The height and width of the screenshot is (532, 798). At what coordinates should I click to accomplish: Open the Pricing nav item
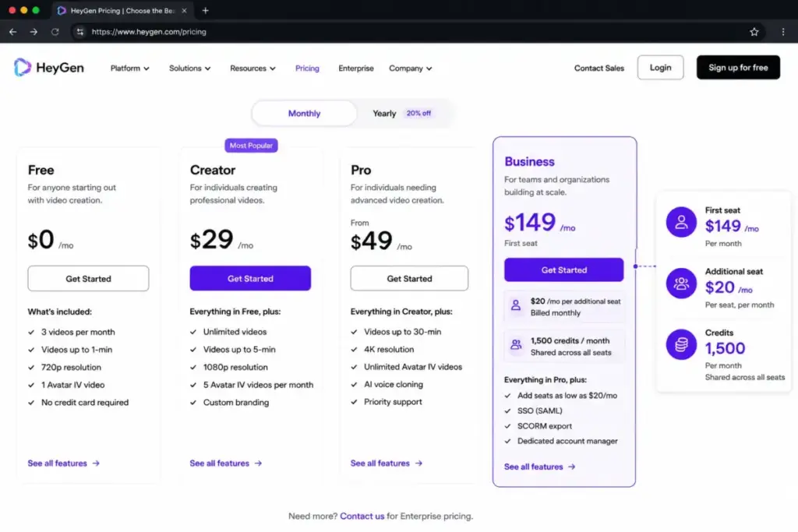point(307,68)
